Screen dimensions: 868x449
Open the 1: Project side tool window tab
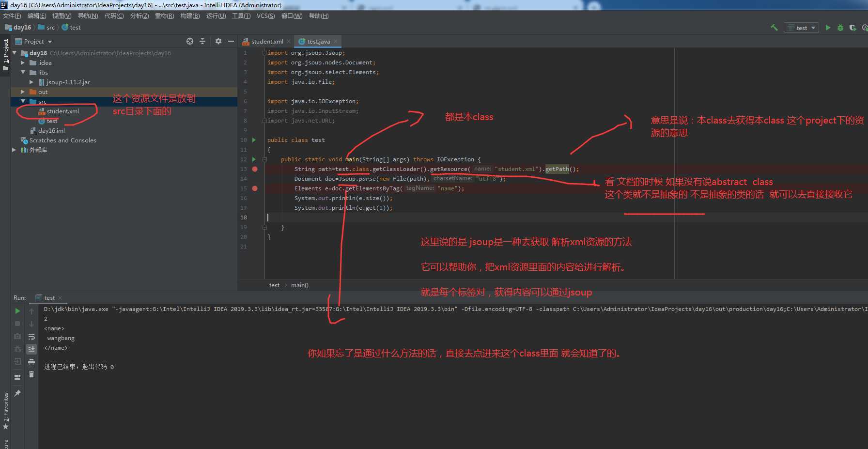click(5, 55)
